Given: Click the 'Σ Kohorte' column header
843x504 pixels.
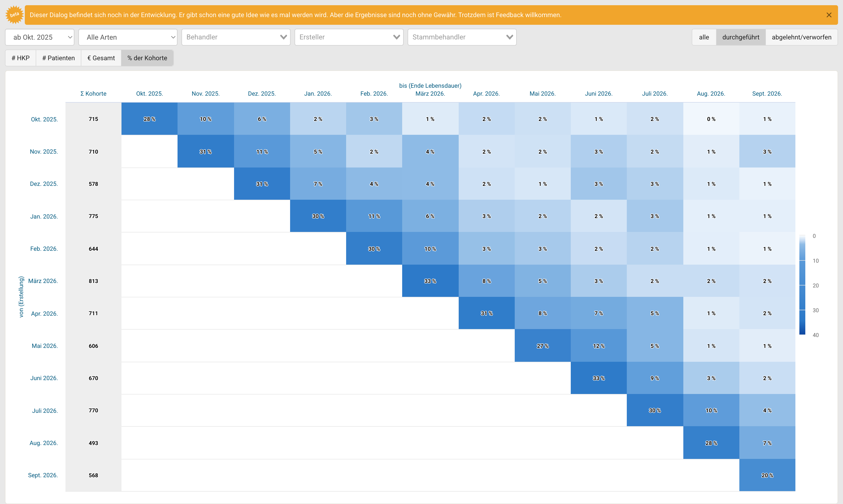Looking at the screenshot, I should pyautogui.click(x=93, y=94).
